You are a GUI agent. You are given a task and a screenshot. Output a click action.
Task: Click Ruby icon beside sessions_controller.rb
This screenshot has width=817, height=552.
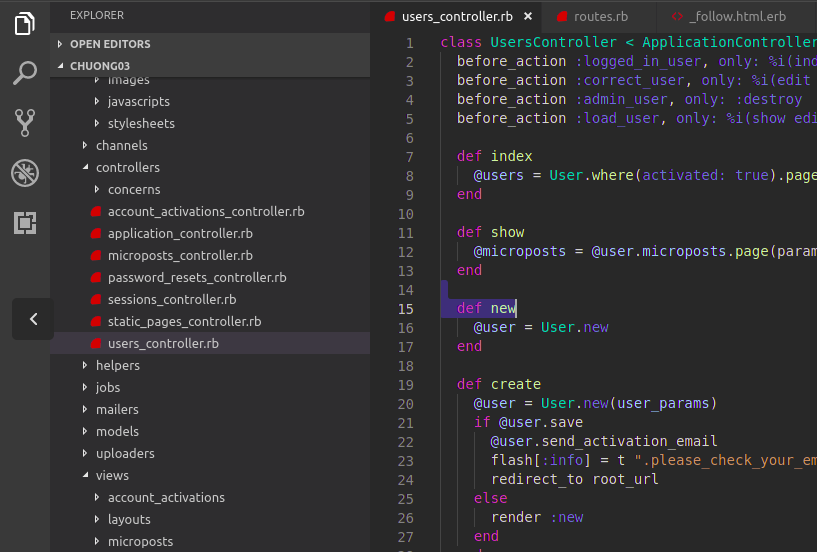pyautogui.click(x=97, y=300)
